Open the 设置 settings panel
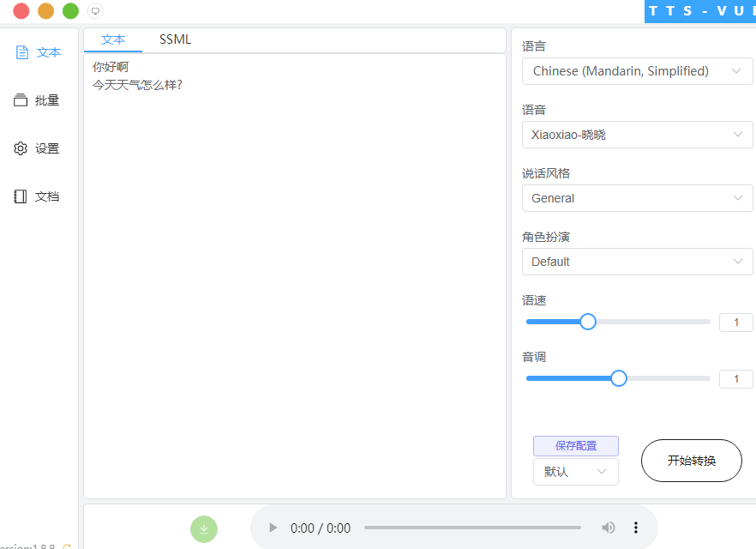The width and height of the screenshot is (756, 549). coord(38,148)
